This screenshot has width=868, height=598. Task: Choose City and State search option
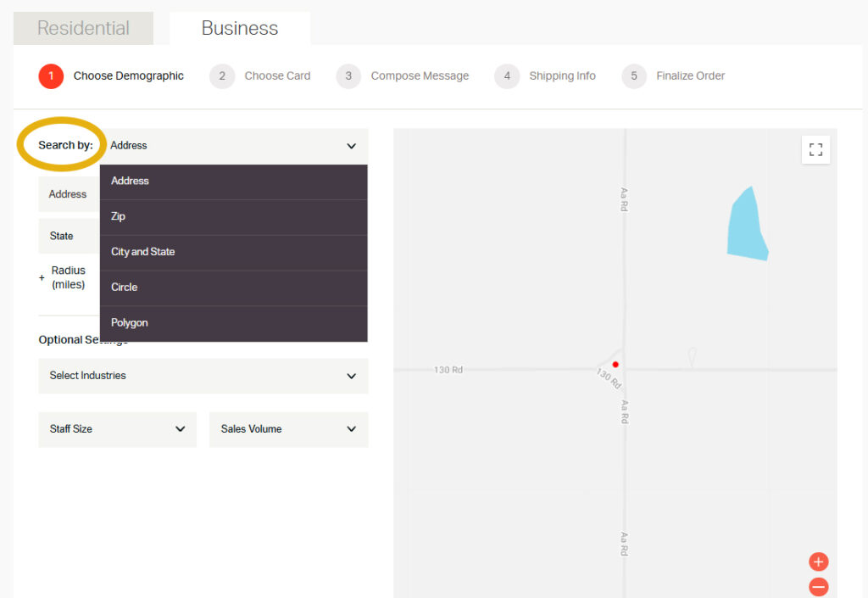(x=234, y=253)
